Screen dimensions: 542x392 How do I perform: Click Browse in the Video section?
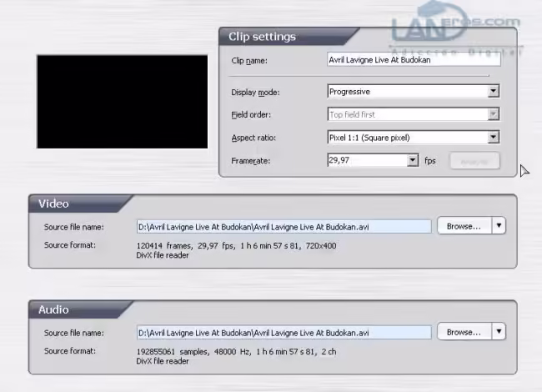point(464,226)
